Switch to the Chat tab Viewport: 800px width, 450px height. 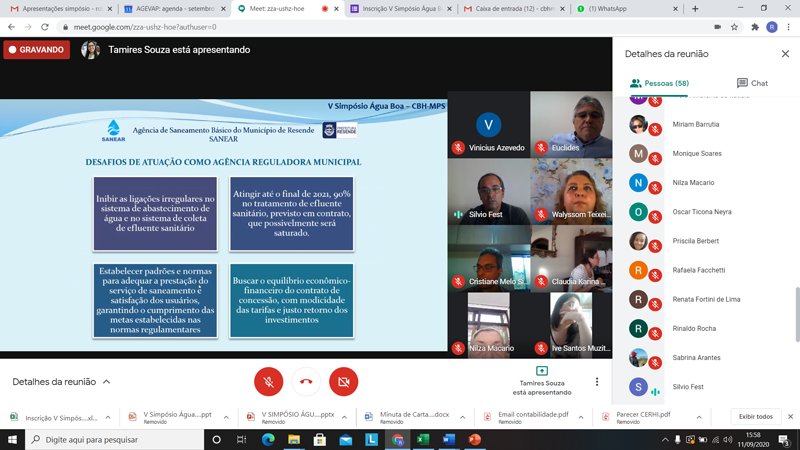[x=751, y=83]
